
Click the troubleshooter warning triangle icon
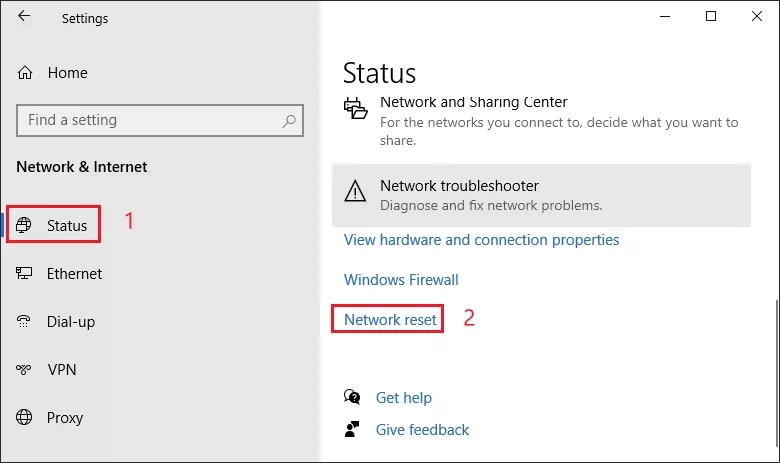click(x=355, y=191)
